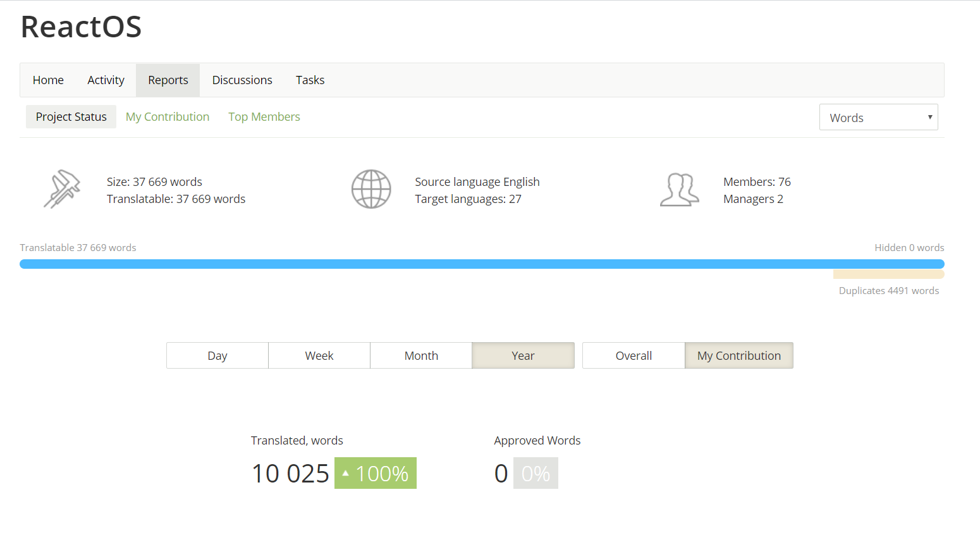Switch period to Month
The width and height of the screenshot is (980, 547).
(421, 355)
